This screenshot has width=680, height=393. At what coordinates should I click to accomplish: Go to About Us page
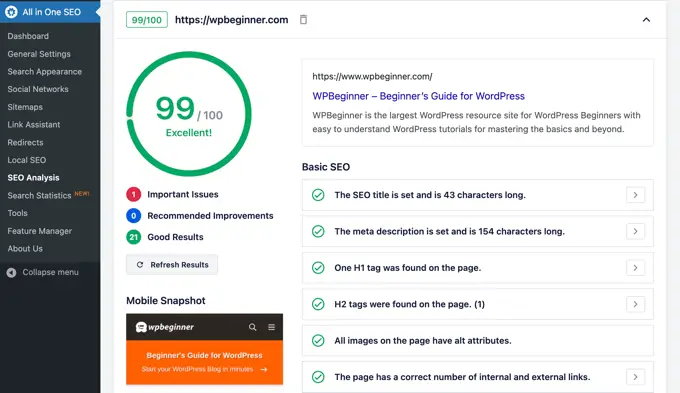point(25,249)
